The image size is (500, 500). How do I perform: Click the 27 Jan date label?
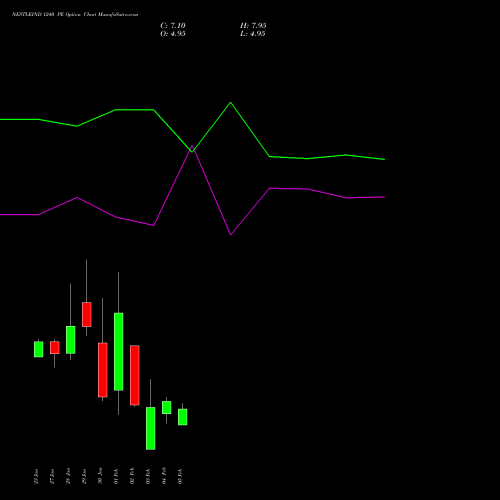[x=52, y=476]
